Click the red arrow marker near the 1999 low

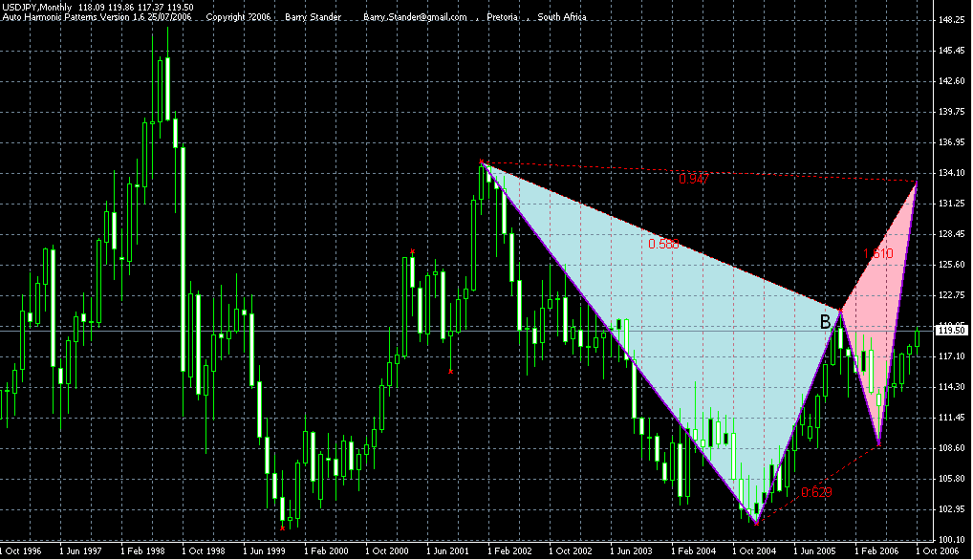tap(282, 528)
